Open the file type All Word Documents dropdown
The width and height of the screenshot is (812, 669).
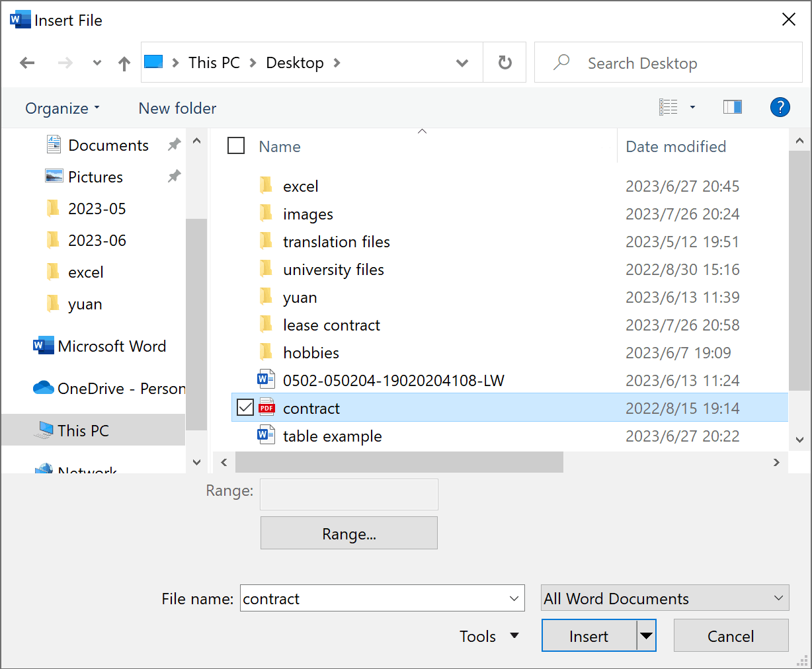[x=665, y=598]
